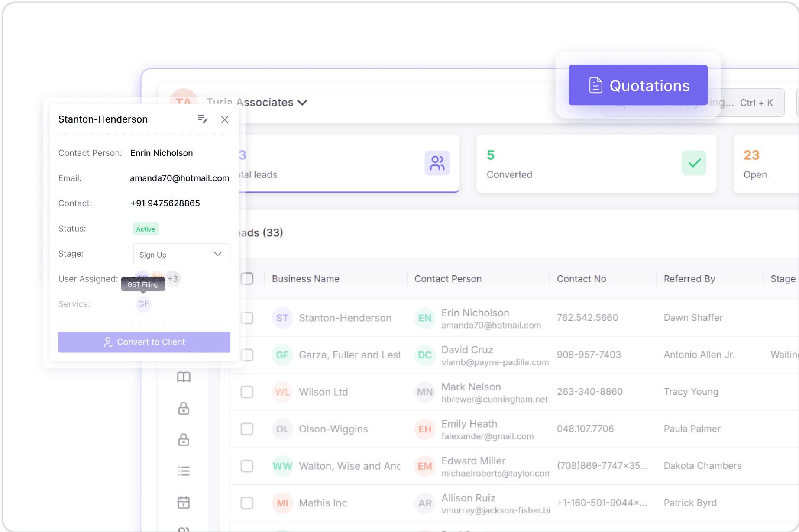This screenshot has height=532, width=799.
Task: Click the Stage column header
Action: [x=783, y=279]
